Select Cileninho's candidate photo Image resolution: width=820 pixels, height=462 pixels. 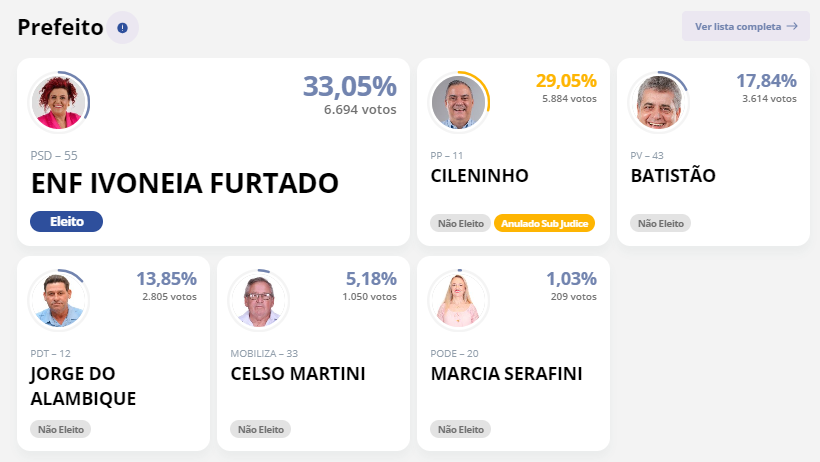[459, 103]
